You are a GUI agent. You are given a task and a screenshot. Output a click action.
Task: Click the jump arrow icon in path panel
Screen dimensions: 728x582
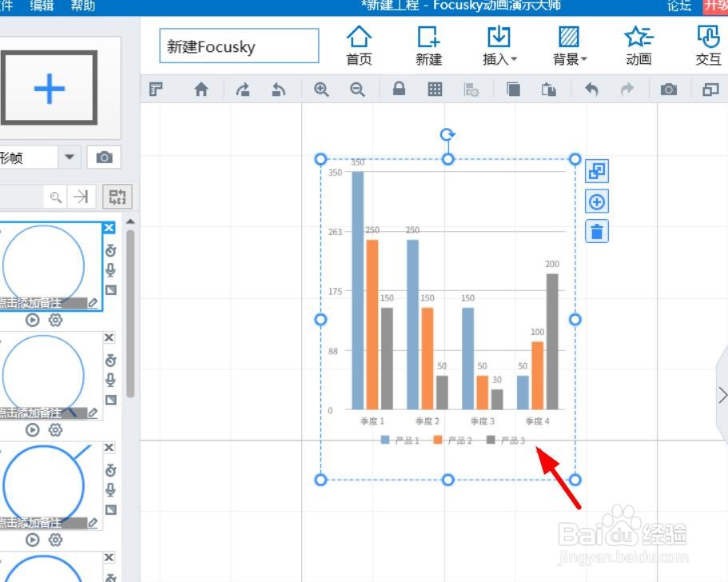81,197
